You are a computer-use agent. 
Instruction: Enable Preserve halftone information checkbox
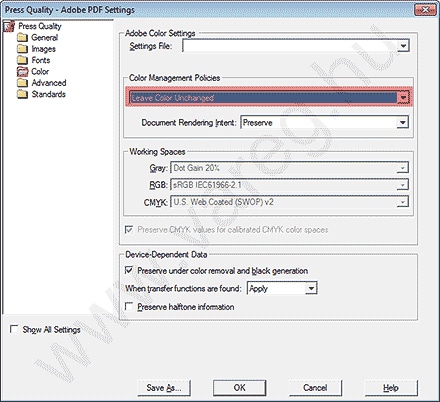click(129, 306)
